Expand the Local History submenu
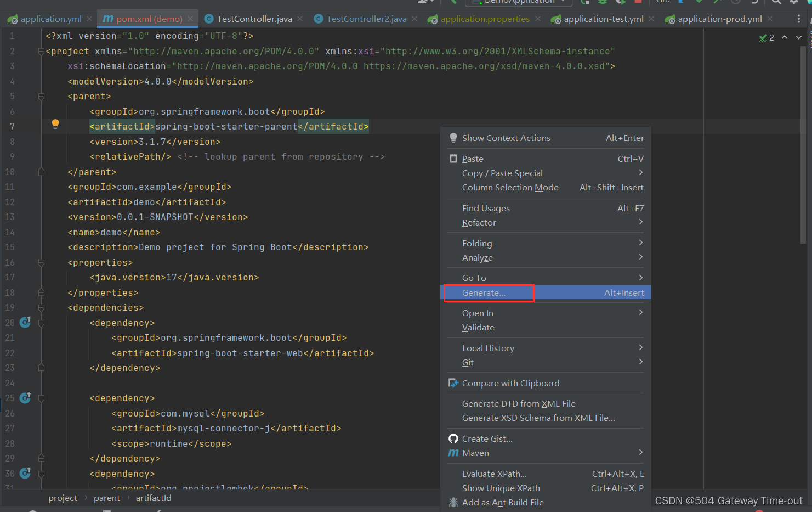The image size is (812, 512). pyautogui.click(x=546, y=348)
